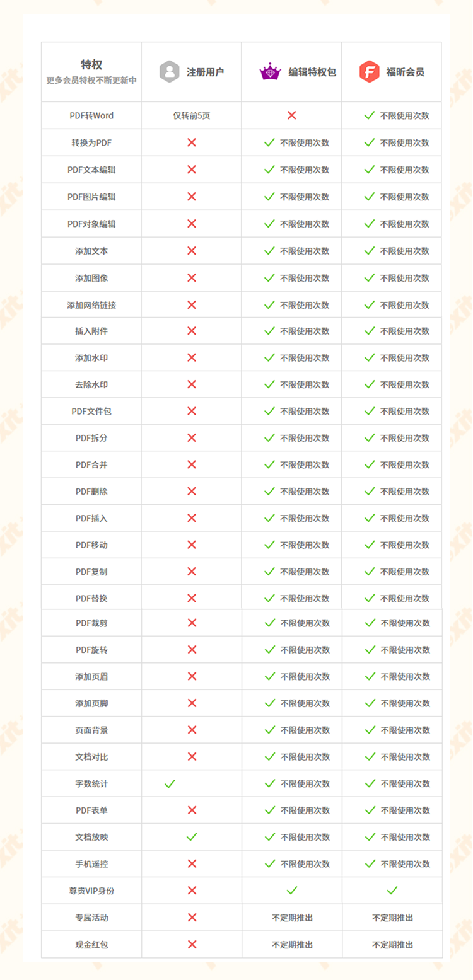Click the 仅转前5页 cell text
Image resolution: width=473 pixels, height=980 pixels.
point(192,116)
